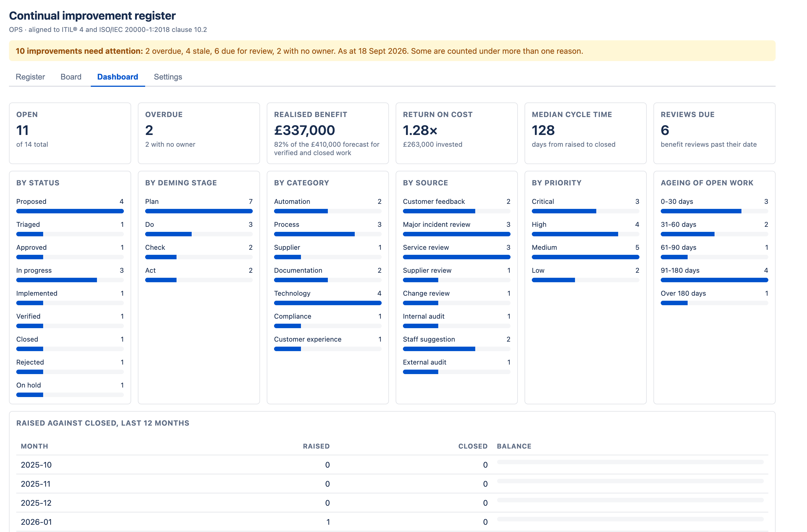Click the 91-180 days ageing row
The image size is (807, 532).
(714, 274)
